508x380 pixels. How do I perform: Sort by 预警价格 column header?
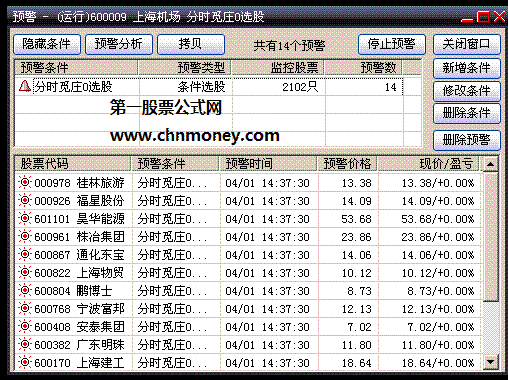(347, 164)
